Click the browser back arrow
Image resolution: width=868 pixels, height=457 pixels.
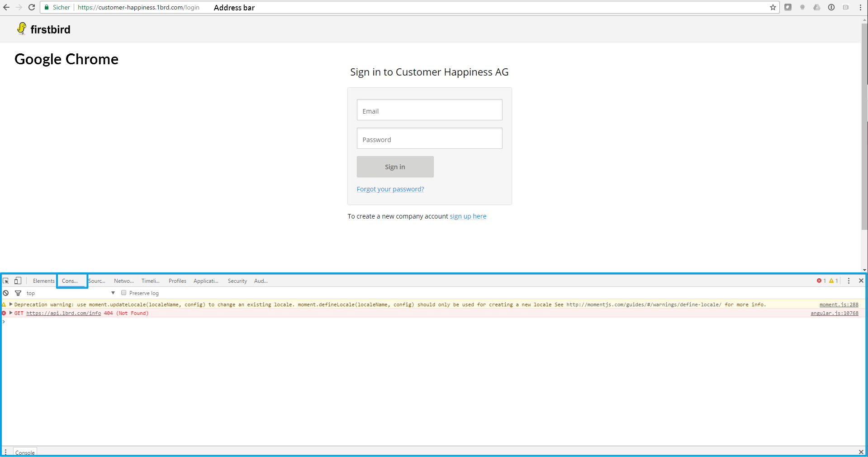coord(6,7)
